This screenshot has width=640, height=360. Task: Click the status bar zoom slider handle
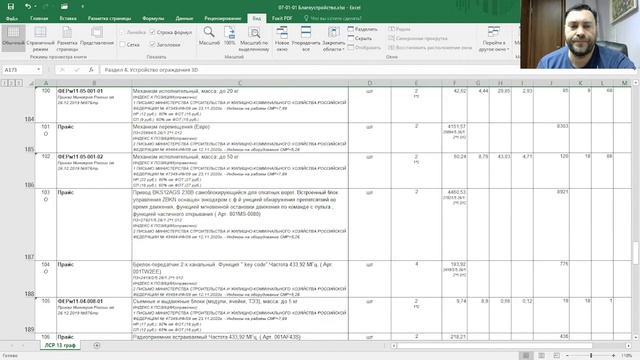(x=591, y=356)
